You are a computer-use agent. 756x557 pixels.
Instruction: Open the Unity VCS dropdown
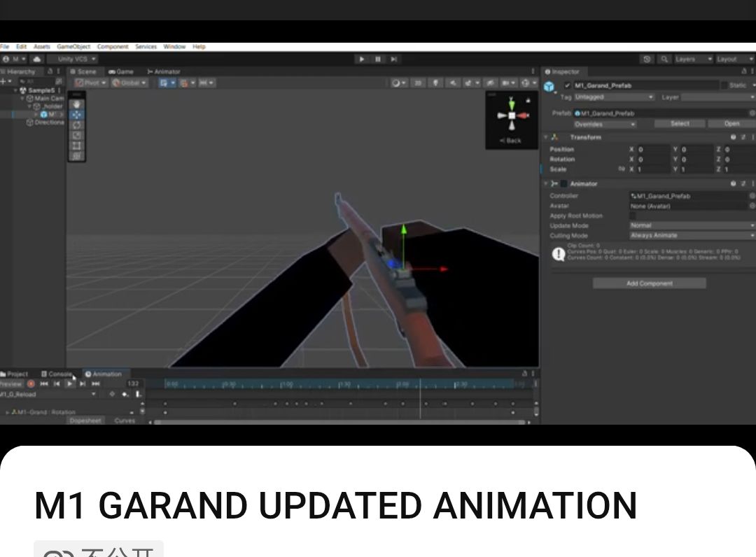click(x=72, y=59)
